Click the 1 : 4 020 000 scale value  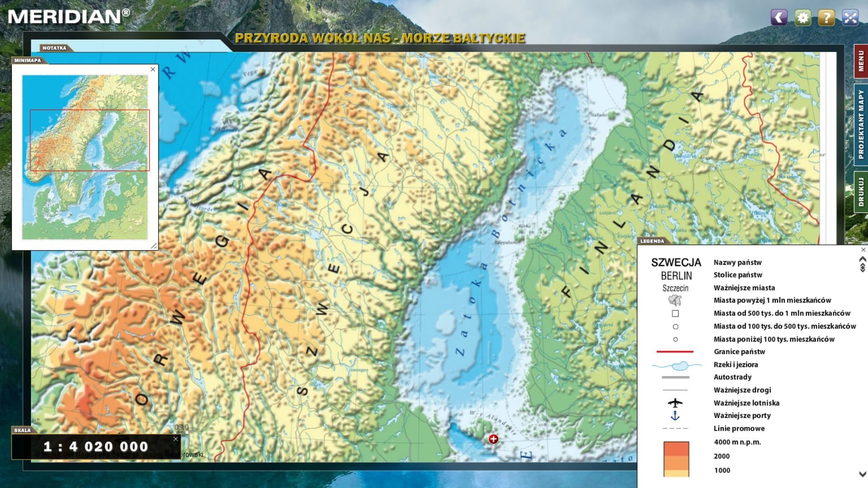tap(96, 446)
